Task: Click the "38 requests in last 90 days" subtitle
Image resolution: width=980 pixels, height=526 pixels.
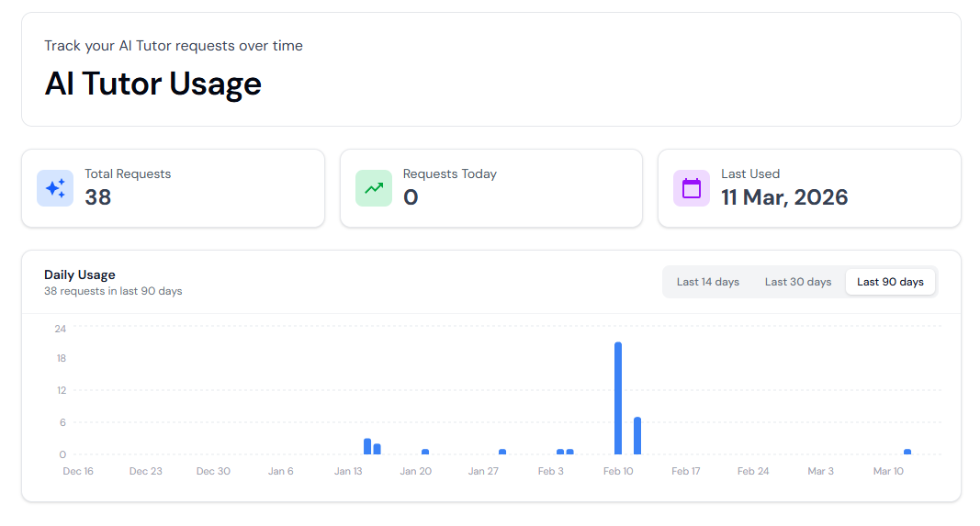Action: (x=113, y=291)
